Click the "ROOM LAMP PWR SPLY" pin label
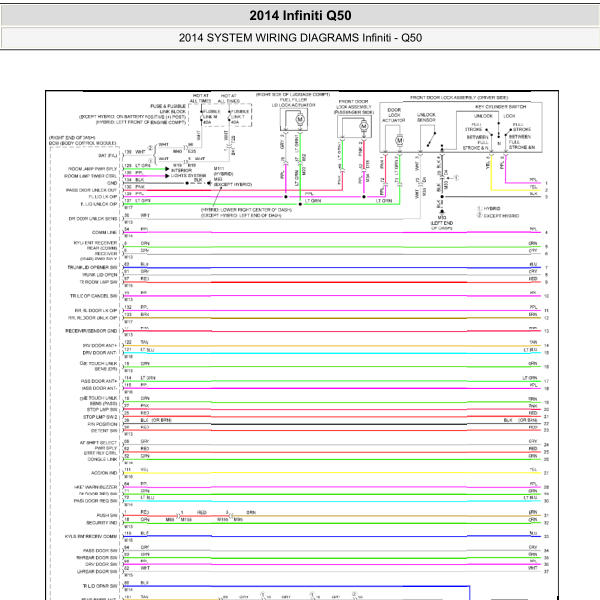 click(x=92, y=169)
